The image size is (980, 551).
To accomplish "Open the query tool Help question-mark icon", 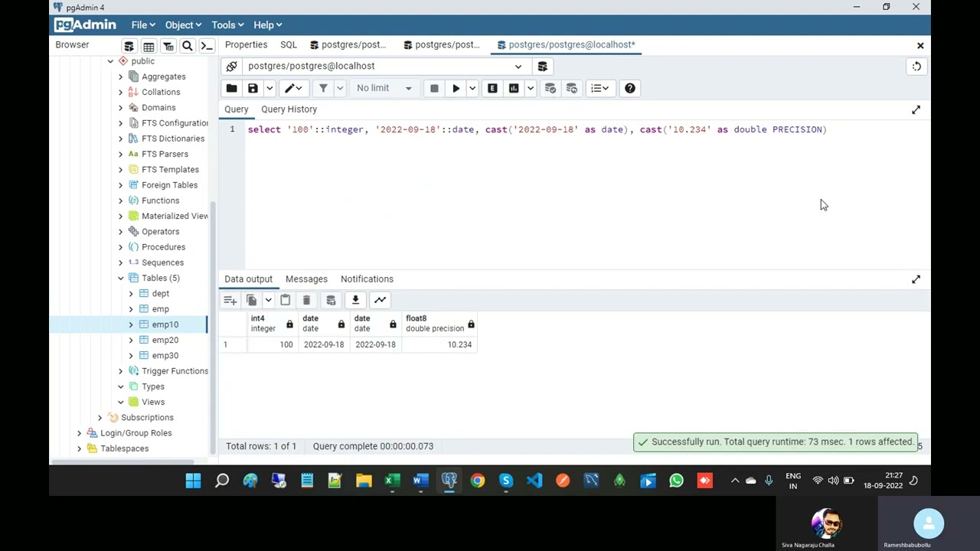I will point(629,88).
